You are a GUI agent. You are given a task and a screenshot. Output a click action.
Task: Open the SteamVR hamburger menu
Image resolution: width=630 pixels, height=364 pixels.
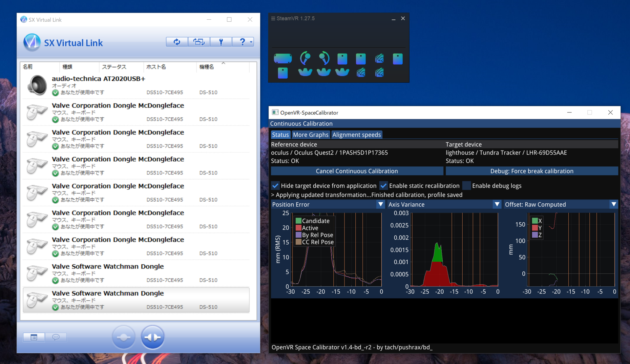coord(273,19)
